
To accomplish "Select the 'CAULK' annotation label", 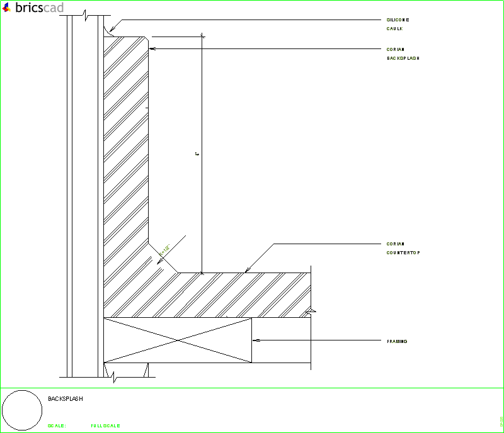I will coord(394,28).
